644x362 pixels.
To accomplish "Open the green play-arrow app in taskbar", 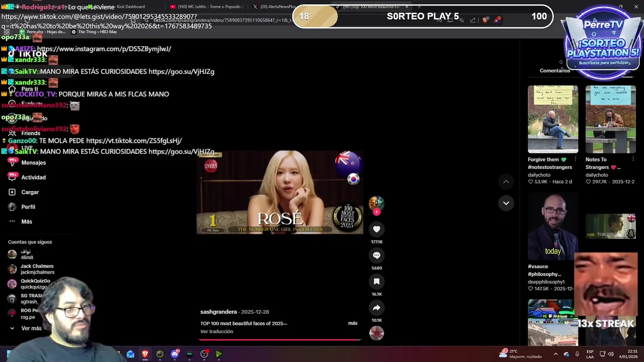I will 219,354.
